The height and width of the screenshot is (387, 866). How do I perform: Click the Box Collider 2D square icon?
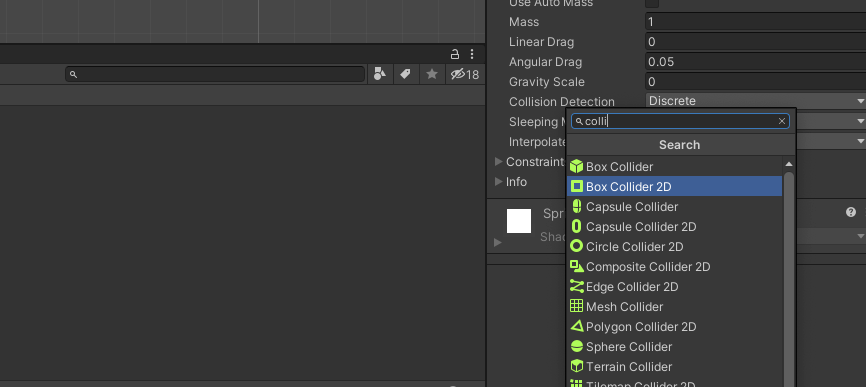click(x=577, y=187)
